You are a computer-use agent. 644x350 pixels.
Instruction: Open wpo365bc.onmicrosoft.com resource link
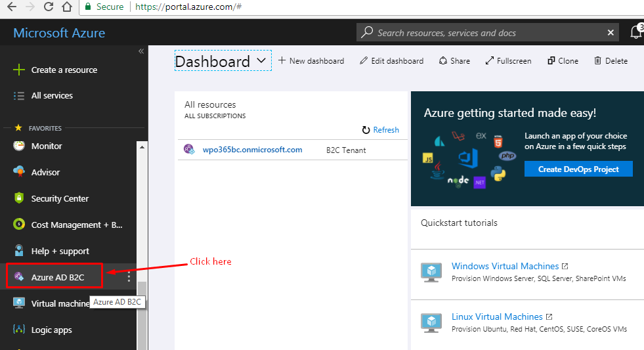click(253, 150)
